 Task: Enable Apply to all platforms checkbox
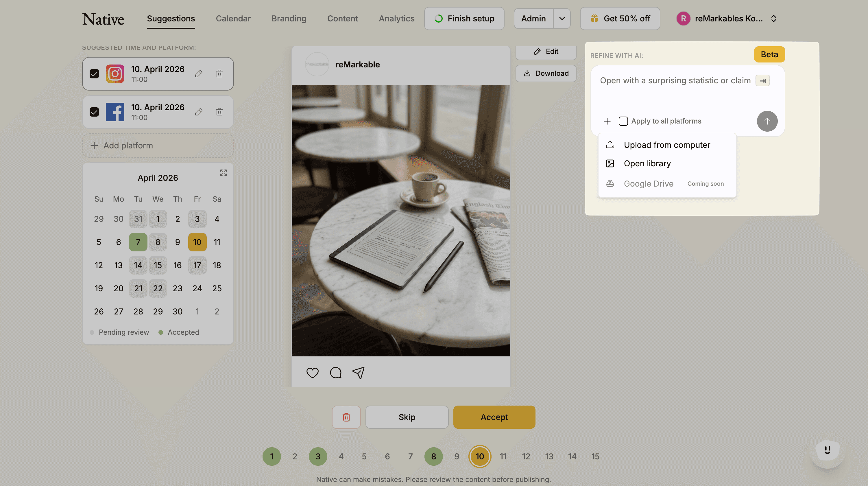pos(623,121)
